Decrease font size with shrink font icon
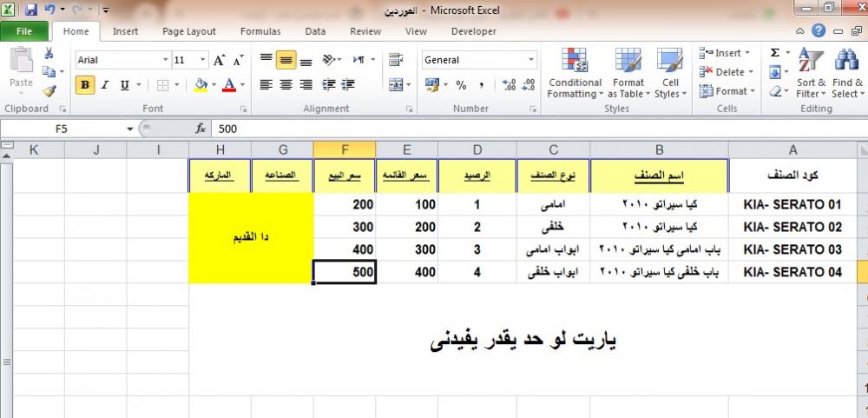 pos(238,60)
